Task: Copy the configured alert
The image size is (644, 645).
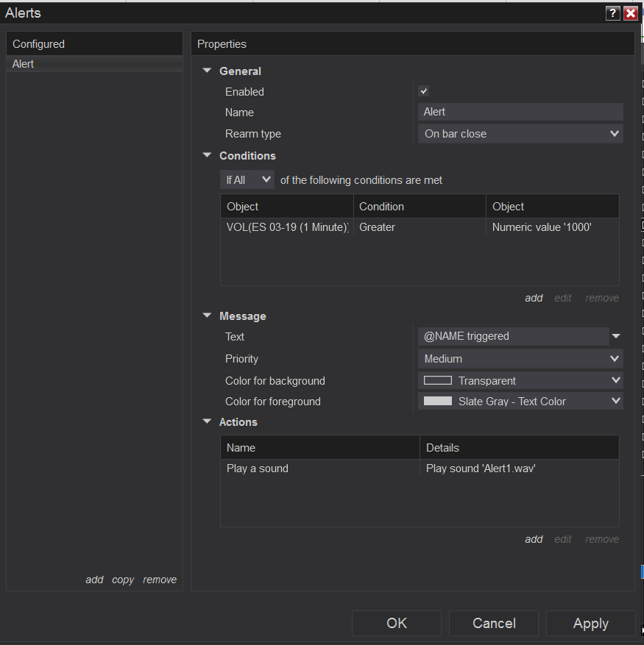Action: coord(123,580)
